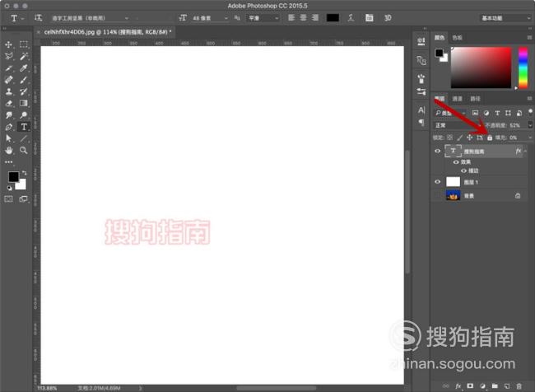Left align text
535x392 pixels.
pyautogui.click(x=291, y=18)
